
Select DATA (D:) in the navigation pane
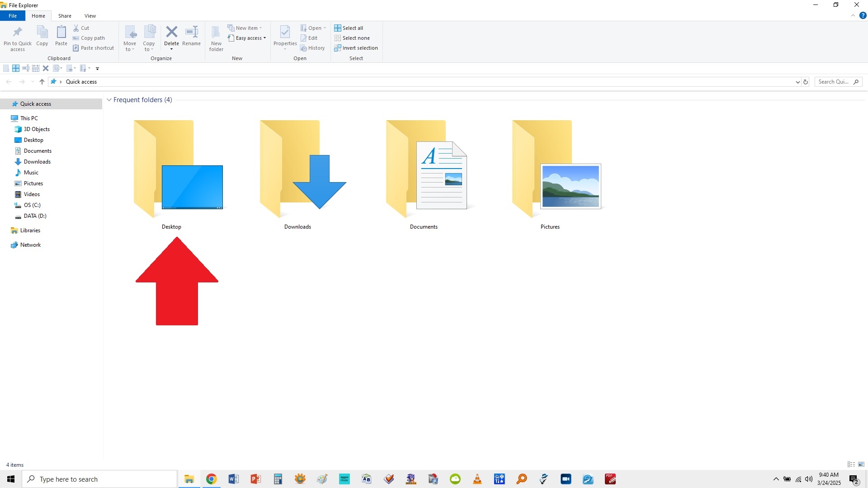click(35, 216)
